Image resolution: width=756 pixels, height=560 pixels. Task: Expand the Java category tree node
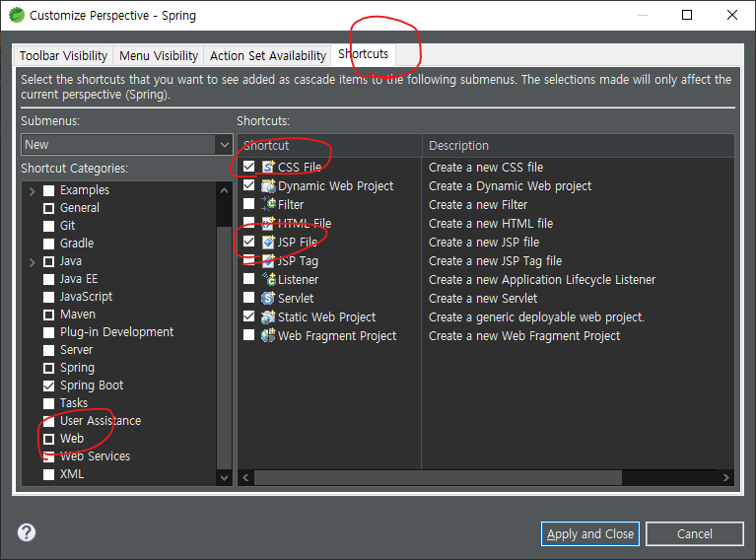coord(32,262)
